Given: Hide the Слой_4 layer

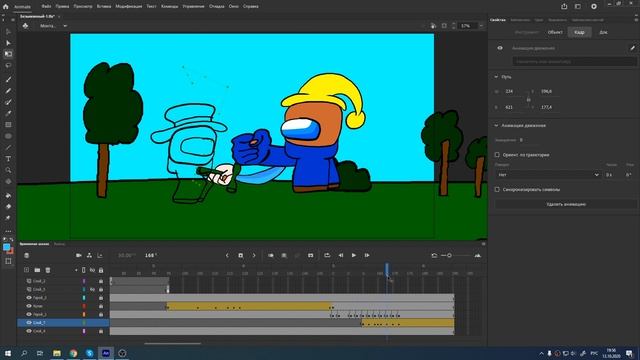Looking at the screenshot, I should click(29, 331).
